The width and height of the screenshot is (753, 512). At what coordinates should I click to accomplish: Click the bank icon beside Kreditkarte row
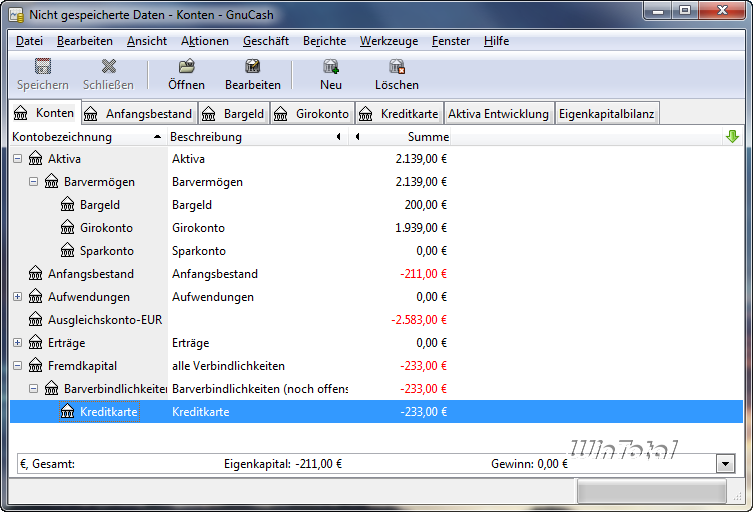(x=67, y=412)
